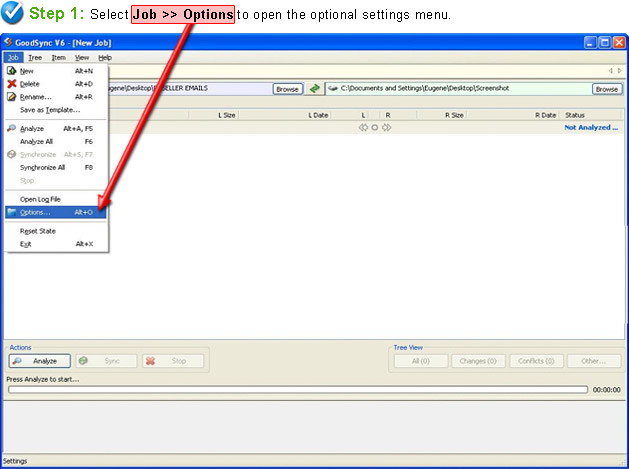This screenshot has height=469, width=629.
Task: Click the Analyze magnifier menu icon
Action: point(12,128)
